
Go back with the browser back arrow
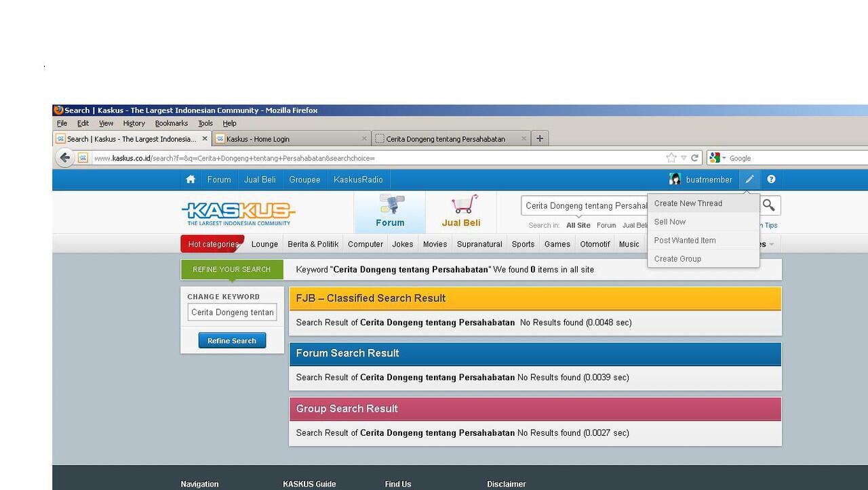64,158
